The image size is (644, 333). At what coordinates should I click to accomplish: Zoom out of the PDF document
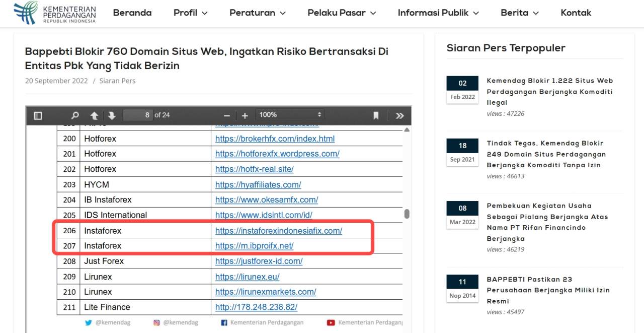click(227, 115)
